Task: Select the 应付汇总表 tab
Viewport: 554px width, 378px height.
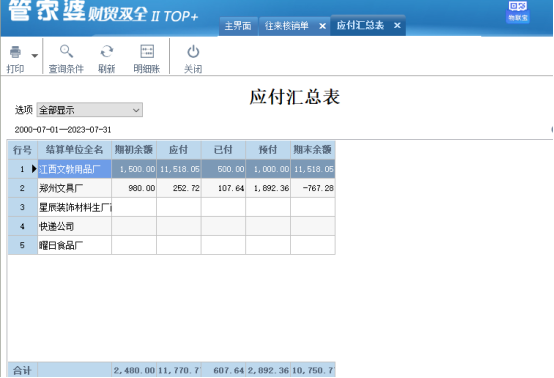Action: click(x=360, y=25)
